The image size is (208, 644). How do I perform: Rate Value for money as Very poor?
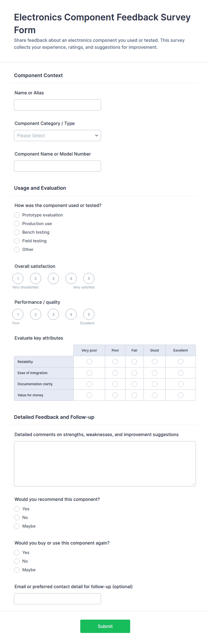click(89, 395)
